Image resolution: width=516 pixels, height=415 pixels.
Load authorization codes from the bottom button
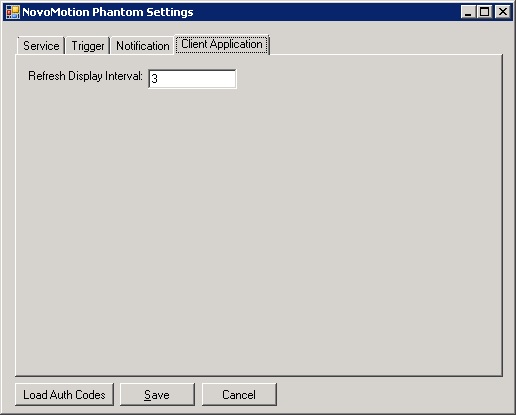point(64,395)
